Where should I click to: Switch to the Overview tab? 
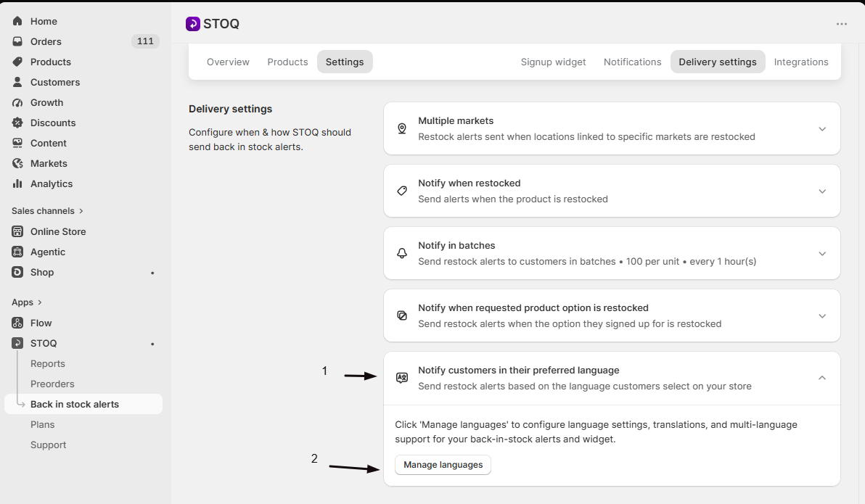pyautogui.click(x=228, y=62)
